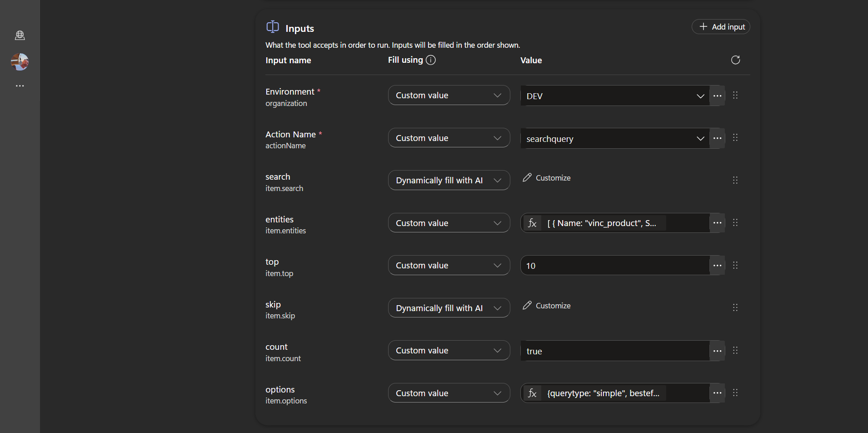Click the drag handle for search row

coord(735,180)
